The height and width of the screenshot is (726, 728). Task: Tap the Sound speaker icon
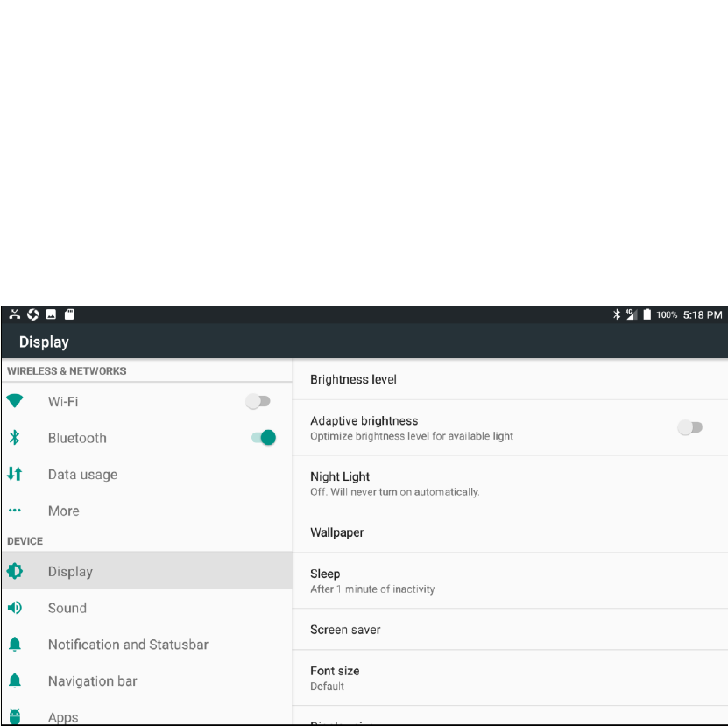tap(15, 607)
